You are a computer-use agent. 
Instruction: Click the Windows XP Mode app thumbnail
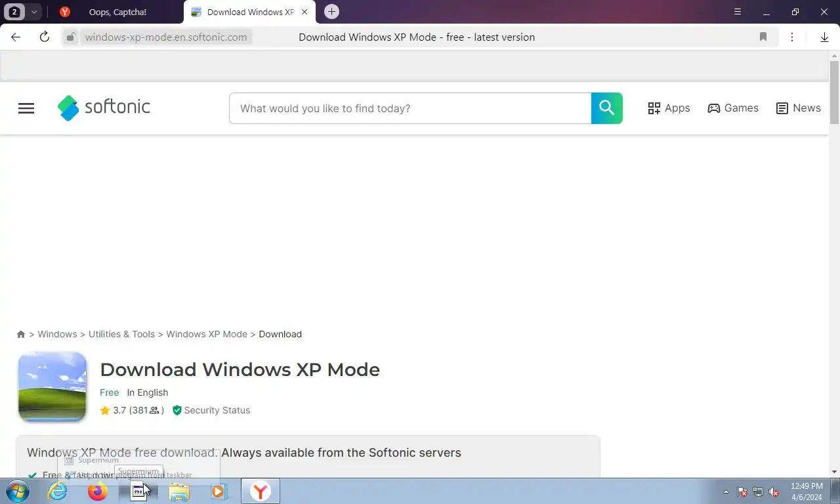click(52, 387)
